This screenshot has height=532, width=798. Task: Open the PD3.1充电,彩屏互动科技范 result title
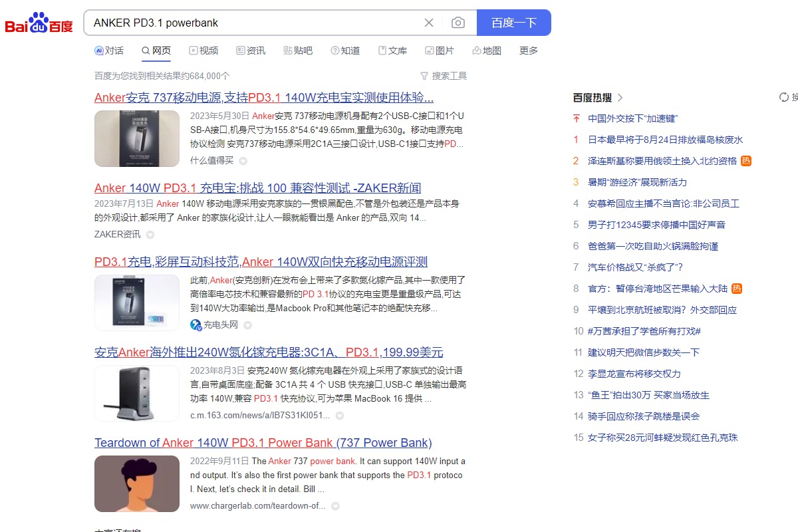(261, 262)
